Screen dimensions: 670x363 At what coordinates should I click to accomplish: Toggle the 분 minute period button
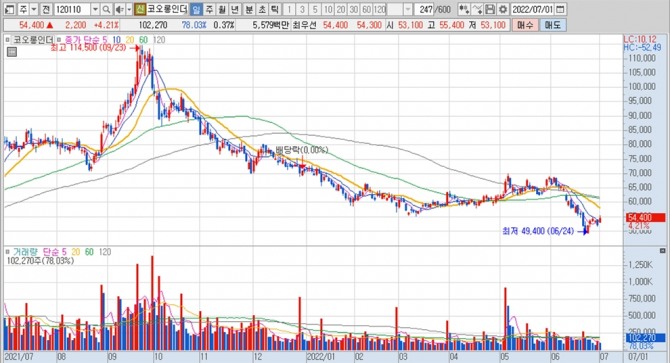[x=249, y=9]
